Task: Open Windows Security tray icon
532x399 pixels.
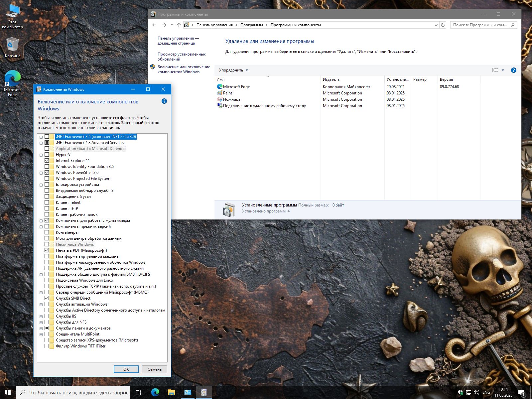Action: [x=461, y=392]
